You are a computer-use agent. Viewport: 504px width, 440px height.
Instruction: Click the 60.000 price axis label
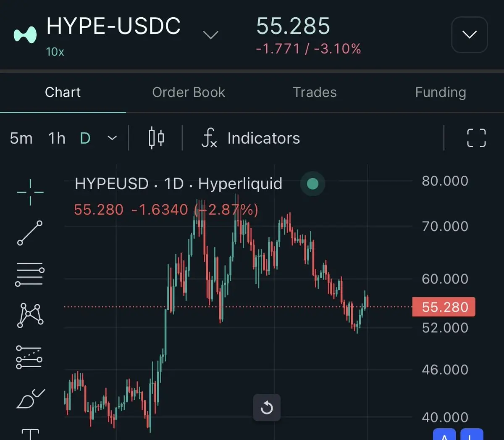[445, 279]
